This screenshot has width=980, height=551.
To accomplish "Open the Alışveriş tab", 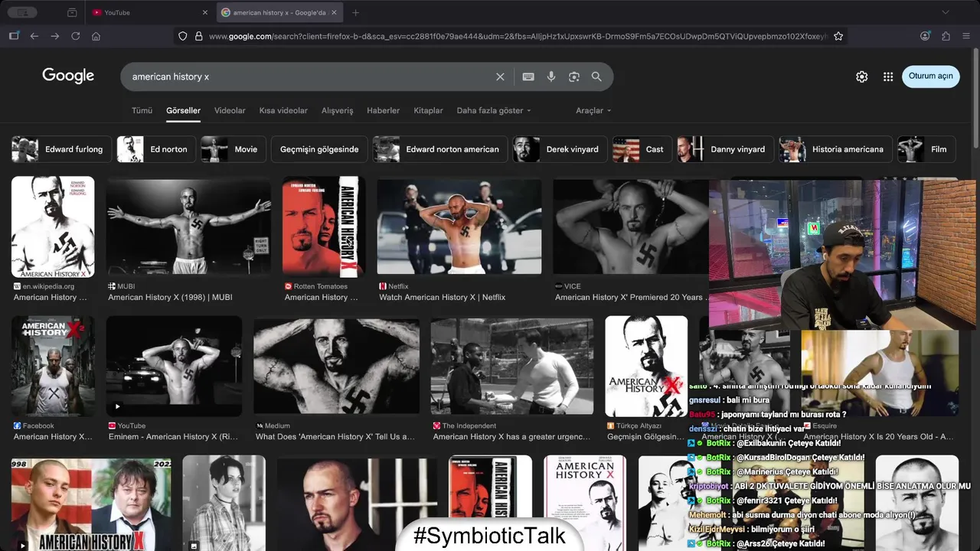I will point(337,110).
